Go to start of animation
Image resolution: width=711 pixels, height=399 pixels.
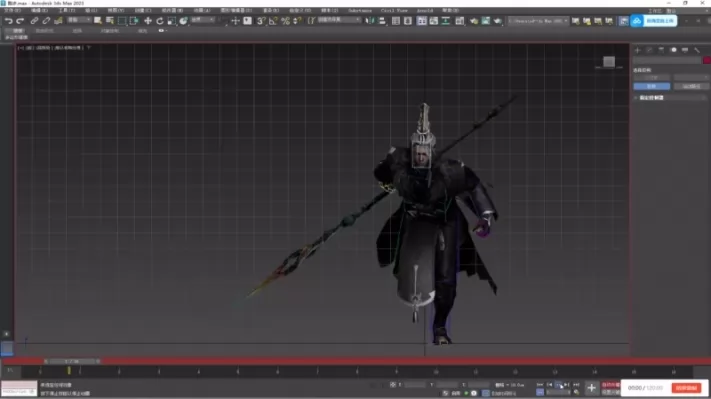click(540, 385)
